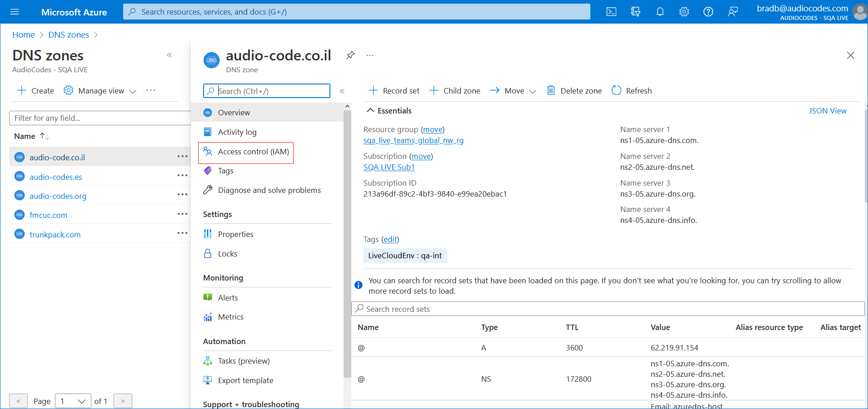Screen dimensions: 868x409
Task: Open the audio-codes.es DNS zone
Action: pos(56,177)
